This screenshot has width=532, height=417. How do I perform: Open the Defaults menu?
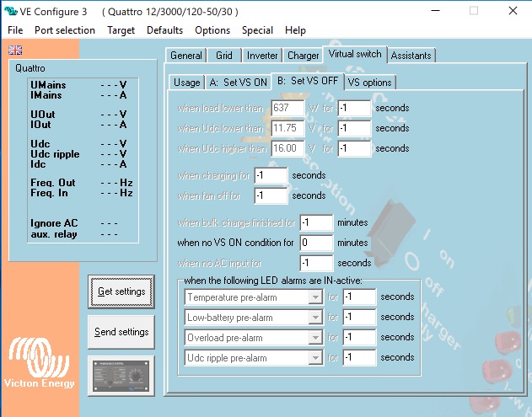tap(164, 29)
